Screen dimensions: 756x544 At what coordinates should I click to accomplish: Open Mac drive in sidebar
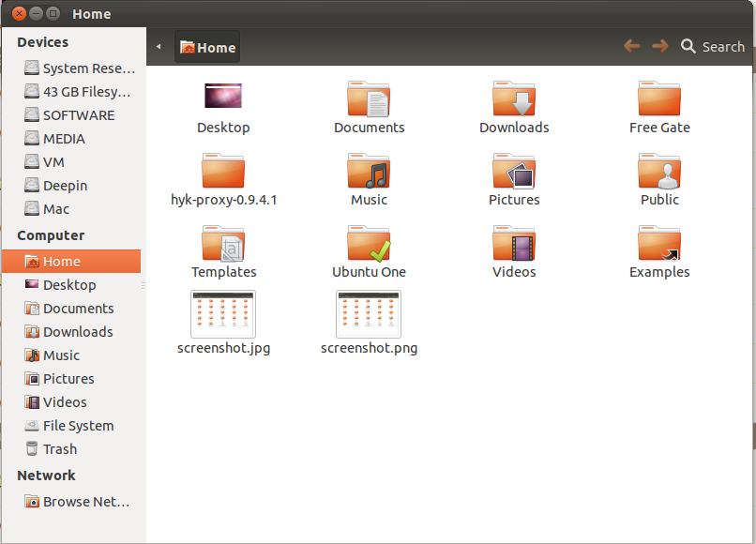click(x=71, y=209)
